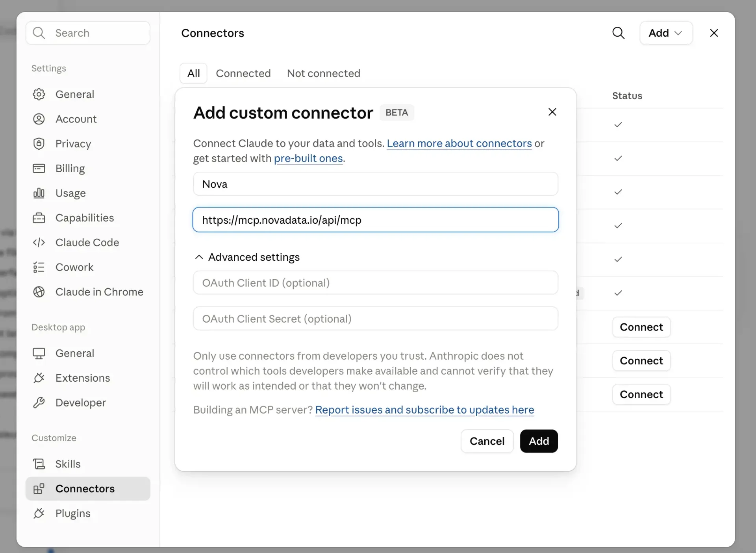Open the Cowork list icon
756x553 pixels.
(39, 267)
